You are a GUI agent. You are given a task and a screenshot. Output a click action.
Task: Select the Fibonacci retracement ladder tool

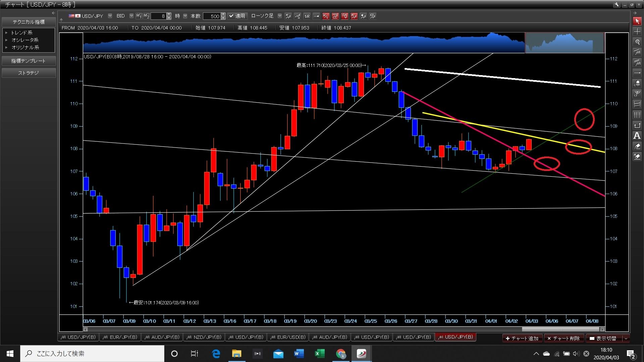pyautogui.click(x=637, y=104)
